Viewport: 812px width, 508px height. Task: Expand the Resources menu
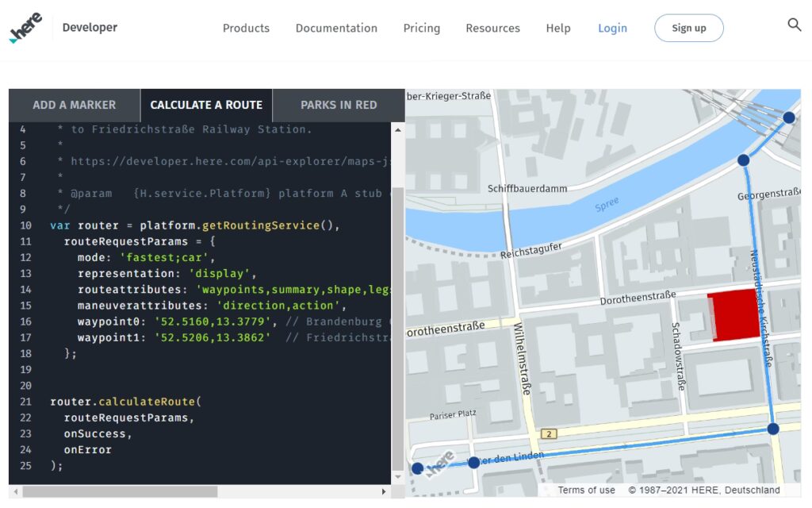(x=492, y=28)
